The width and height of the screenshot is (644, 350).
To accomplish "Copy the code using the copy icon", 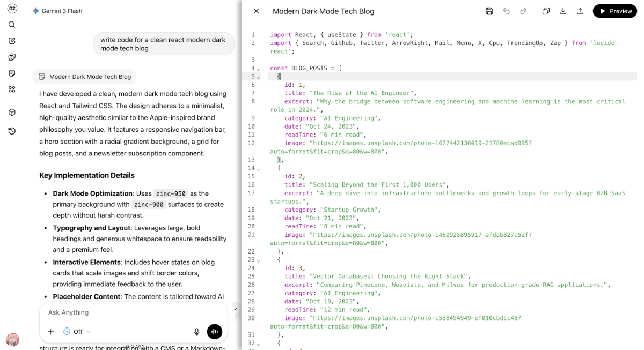I will pyautogui.click(x=546, y=11).
